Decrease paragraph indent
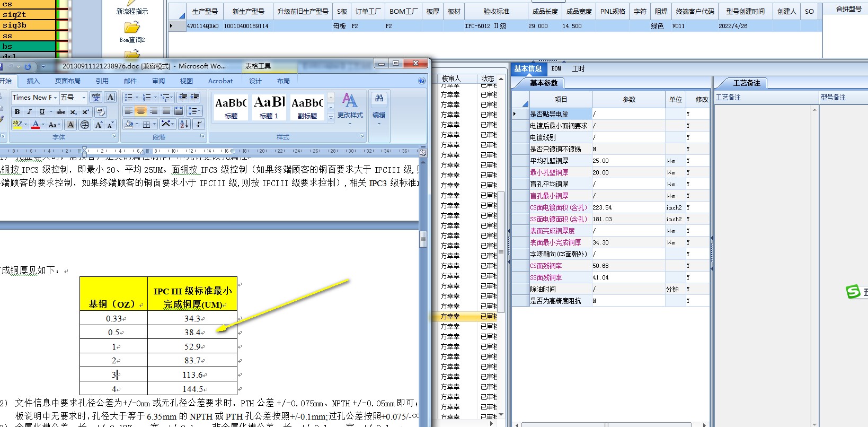Screen dimensions: 868x427 pos(183,98)
